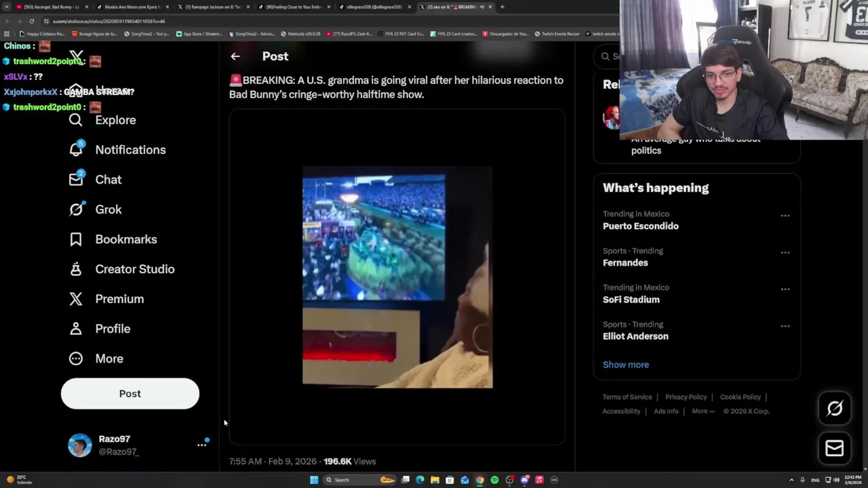Click Show more under What's happening

pos(626,365)
